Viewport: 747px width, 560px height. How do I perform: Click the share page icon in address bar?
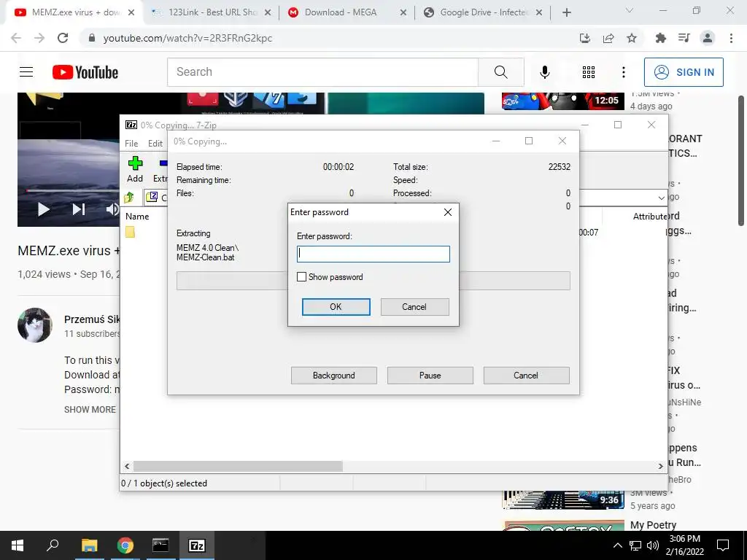pyautogui.click(x=608, y=38)
